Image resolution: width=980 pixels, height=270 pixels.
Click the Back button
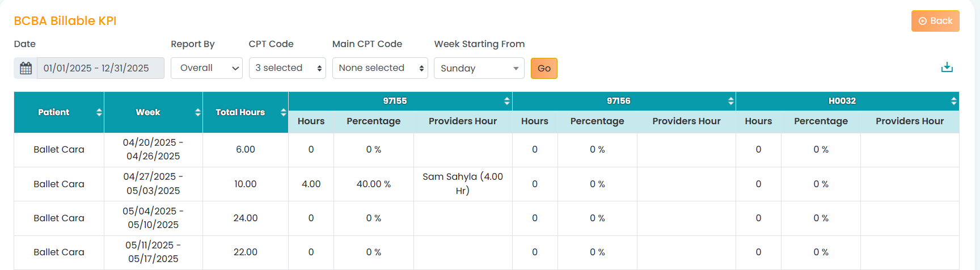pos(935,21)
